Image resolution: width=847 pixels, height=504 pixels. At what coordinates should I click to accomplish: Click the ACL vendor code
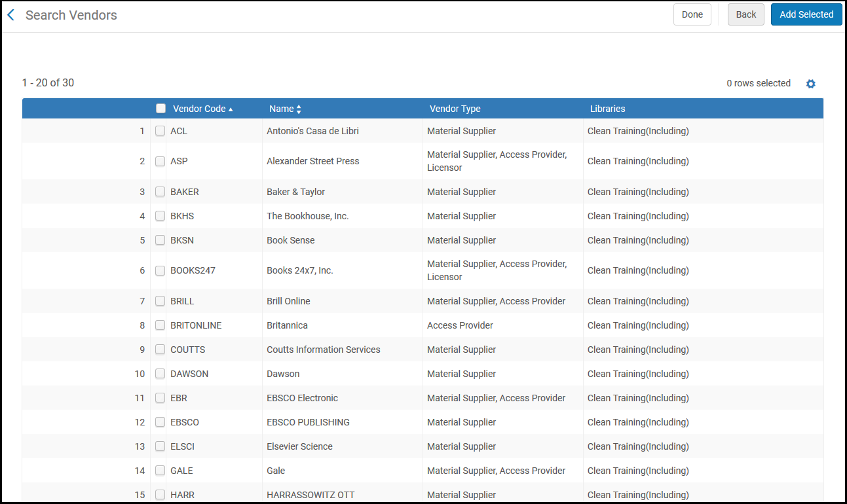point(179,131)
